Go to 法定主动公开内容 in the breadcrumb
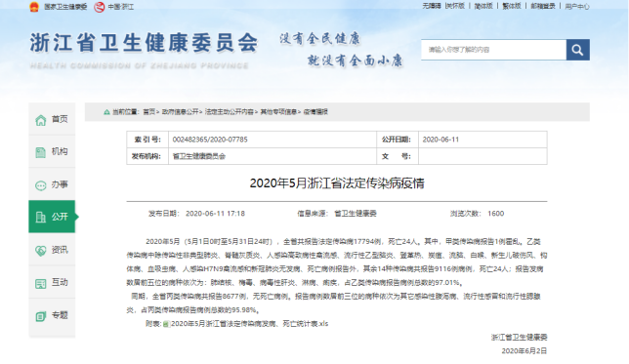Image resolution: width=629 pixels, height=364 pixels. (x=230, y=112)
